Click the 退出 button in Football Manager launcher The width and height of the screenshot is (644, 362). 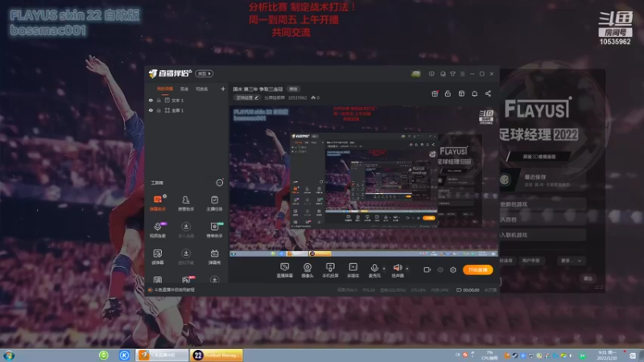(588, 278)
